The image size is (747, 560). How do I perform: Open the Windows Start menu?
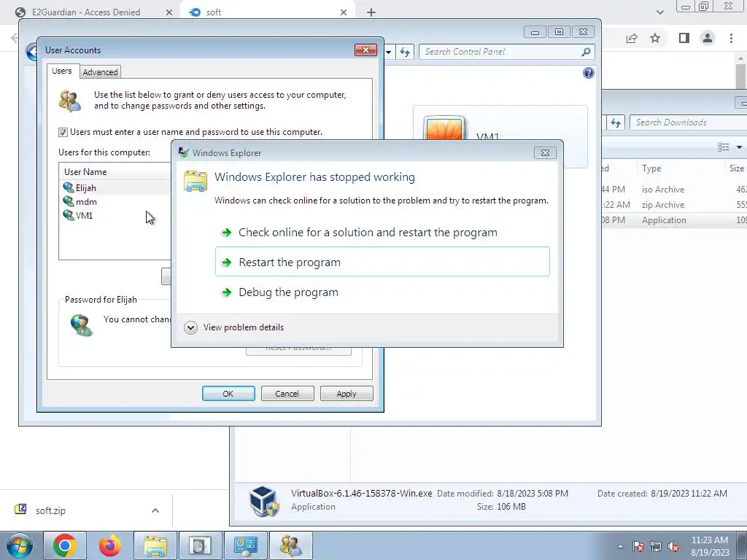[x=20, y=545]
